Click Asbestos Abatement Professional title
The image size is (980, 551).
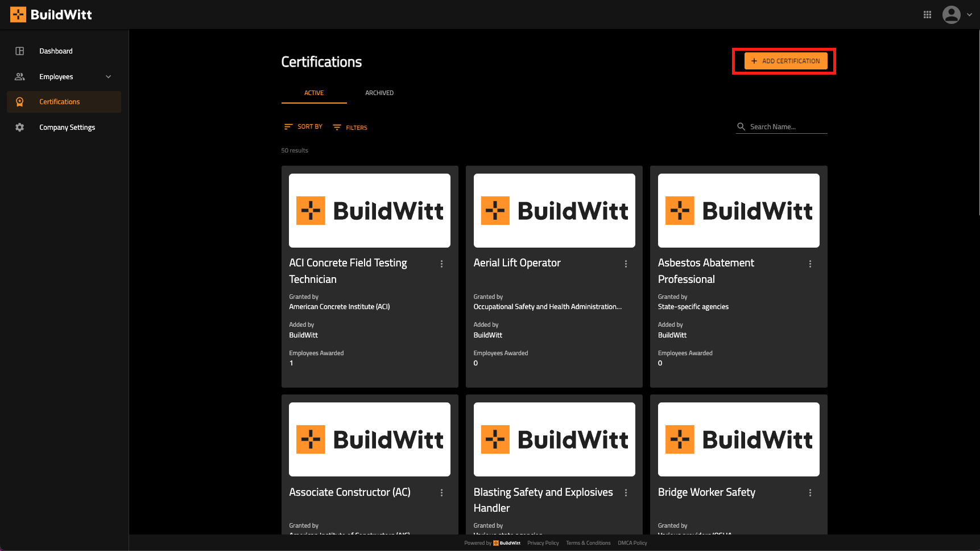pyautogui.click(x=706, y=271)
